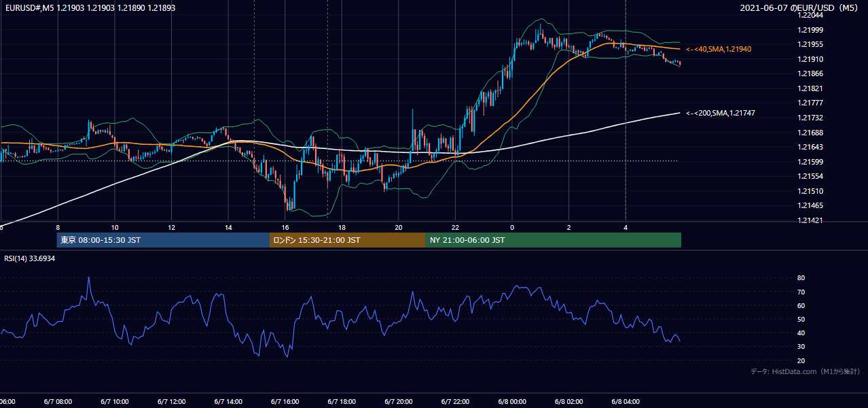Click price level 1.21866 on the axis

click(x=812, y=73)
